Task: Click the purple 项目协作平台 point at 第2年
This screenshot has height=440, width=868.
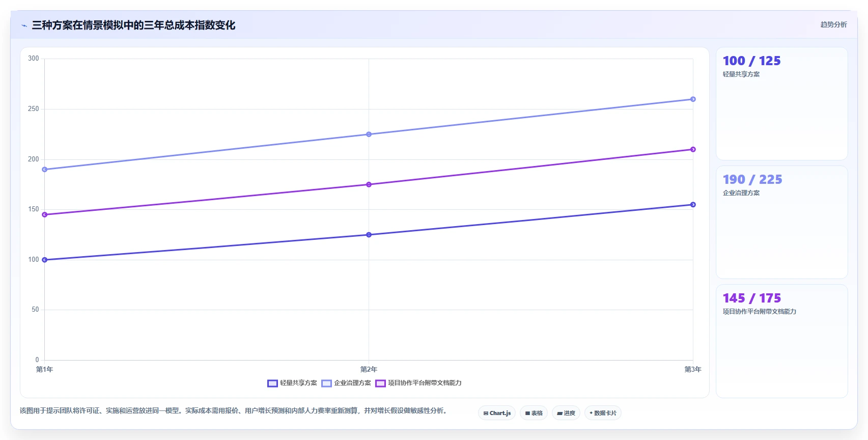Action: (x=369, y=184)
